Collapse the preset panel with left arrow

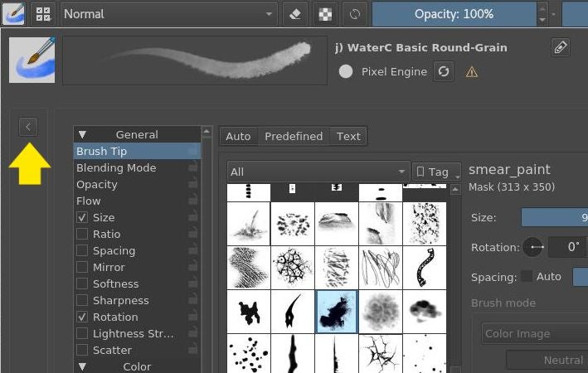click(x=28, y=127)
